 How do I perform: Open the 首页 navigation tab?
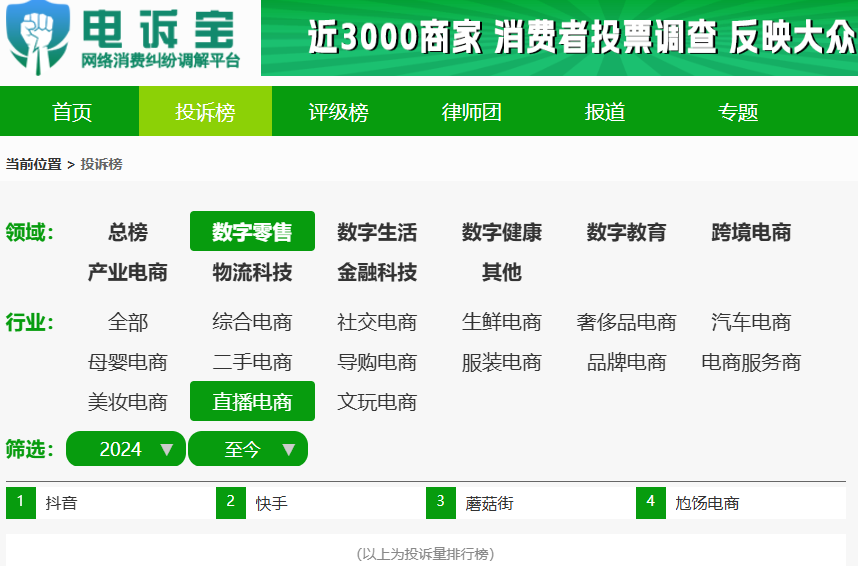click(x=72, y=112)
